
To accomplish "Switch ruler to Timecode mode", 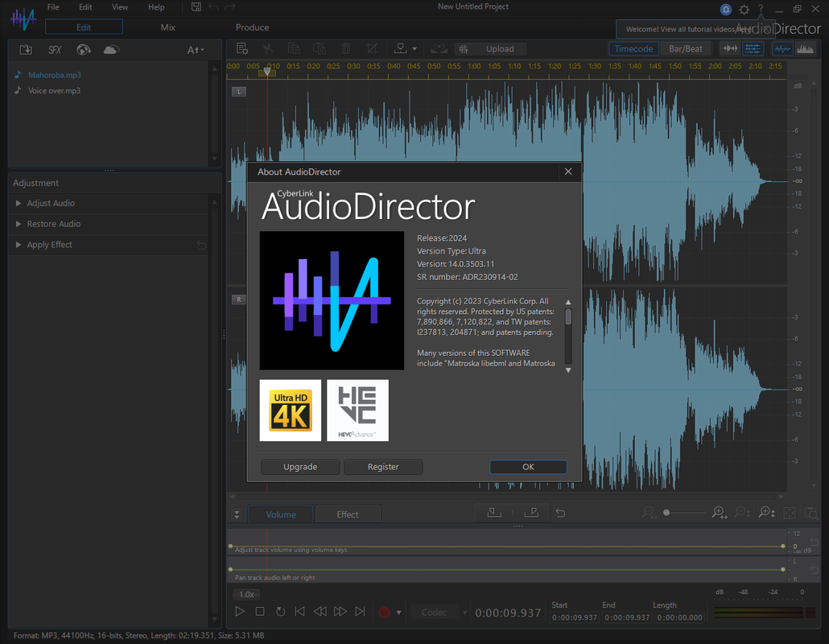I will click(x=633, y=48).
